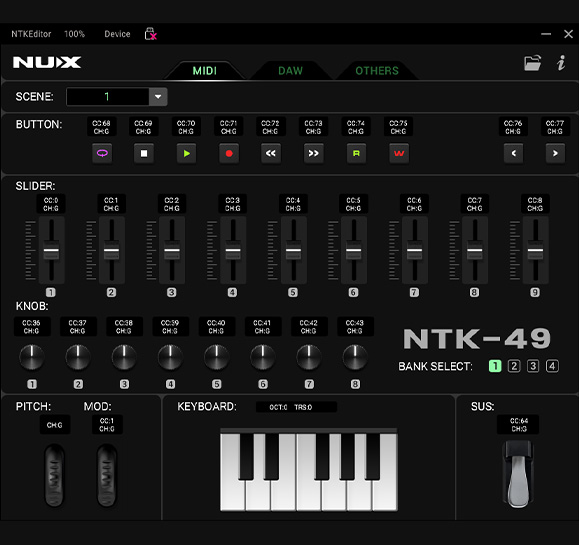Open the Device menu
Viewport: 579px width, 545px height.
coord(117,34)
